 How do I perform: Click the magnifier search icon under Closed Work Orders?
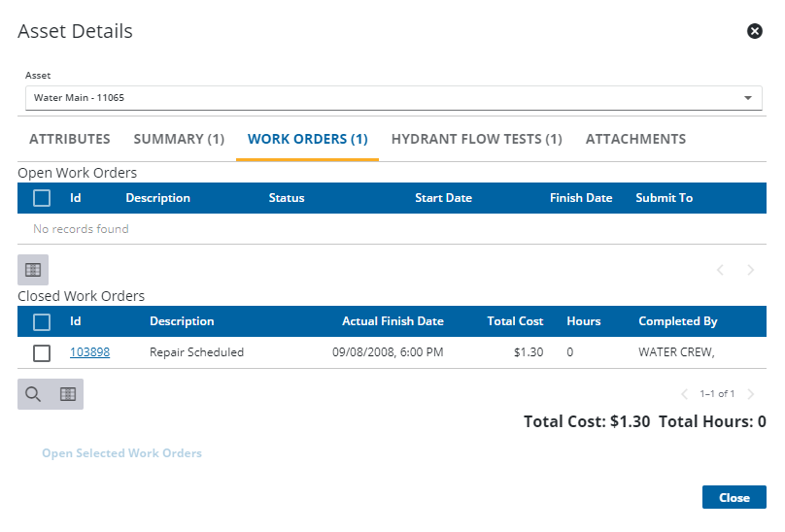[33, 394]
